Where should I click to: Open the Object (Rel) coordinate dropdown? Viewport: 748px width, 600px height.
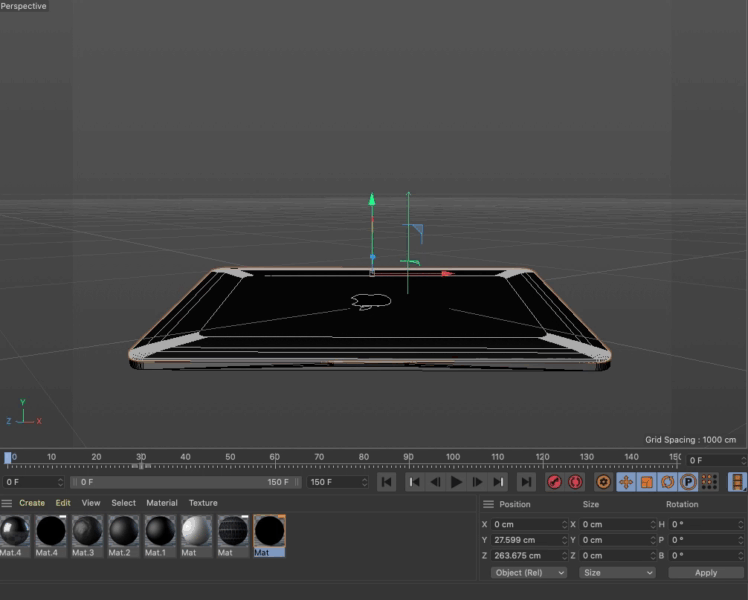coord(529,573)
